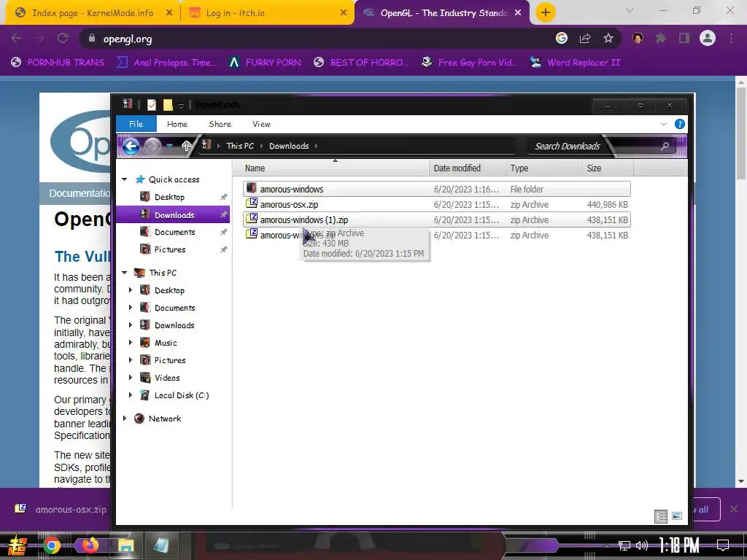This screenshot has width=747, height=560.
Task: Select Documents under Quick access
Action: coord(174,232)
